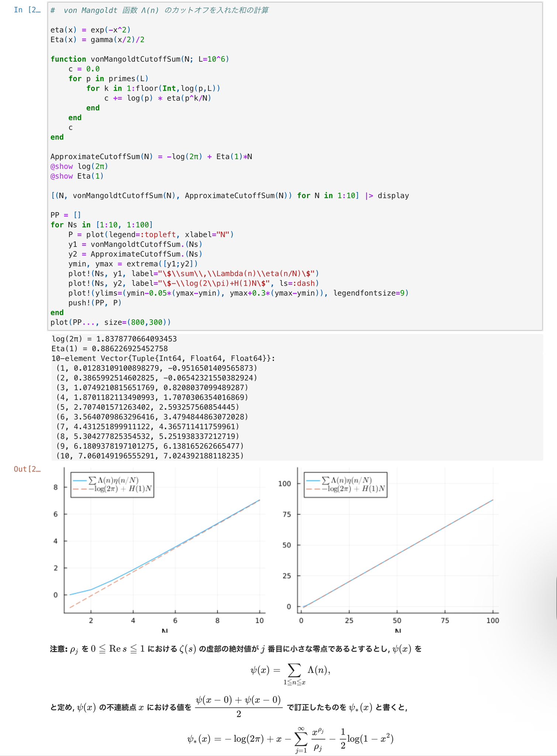Click the ApproximateCutoffSum(N) definition line
Viewport: 557px width, 756px height.
(151, 157)
